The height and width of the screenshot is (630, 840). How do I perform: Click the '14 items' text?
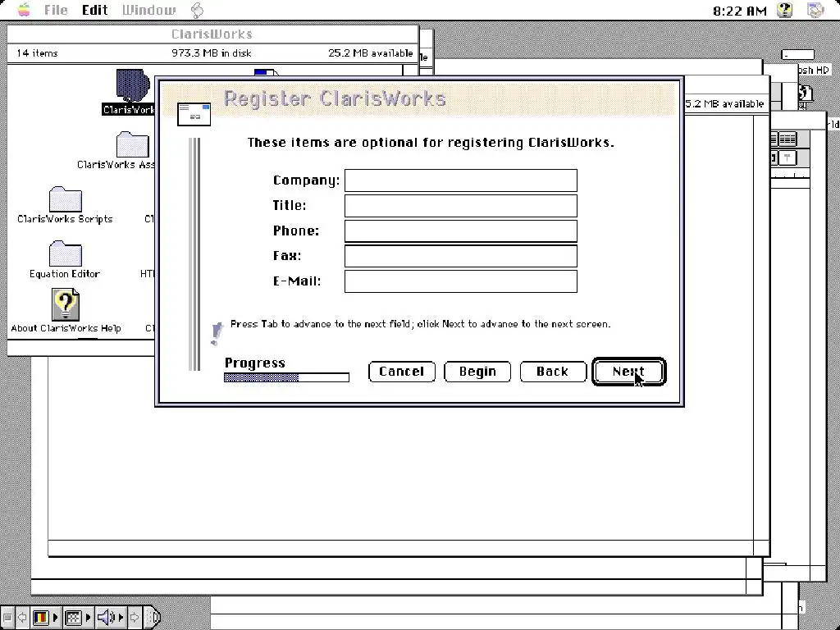point(37,53)
